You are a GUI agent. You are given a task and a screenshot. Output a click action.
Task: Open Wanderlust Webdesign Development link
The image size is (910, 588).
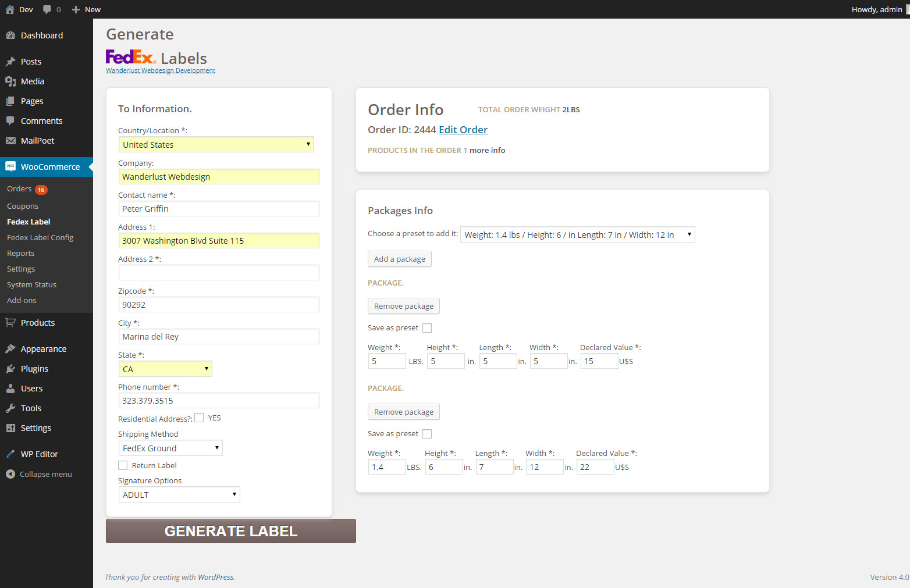click(x=161, y=70)
